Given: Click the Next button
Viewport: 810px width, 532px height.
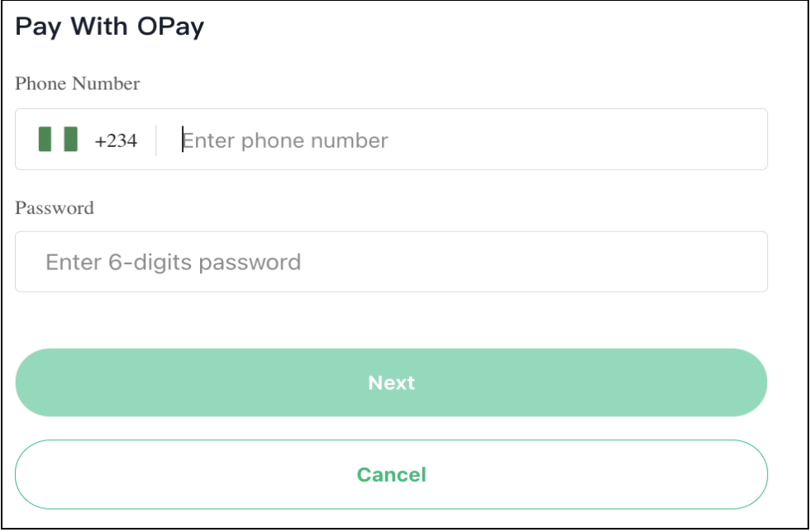Looking at the screenshot, I should (x=391, y=382).
